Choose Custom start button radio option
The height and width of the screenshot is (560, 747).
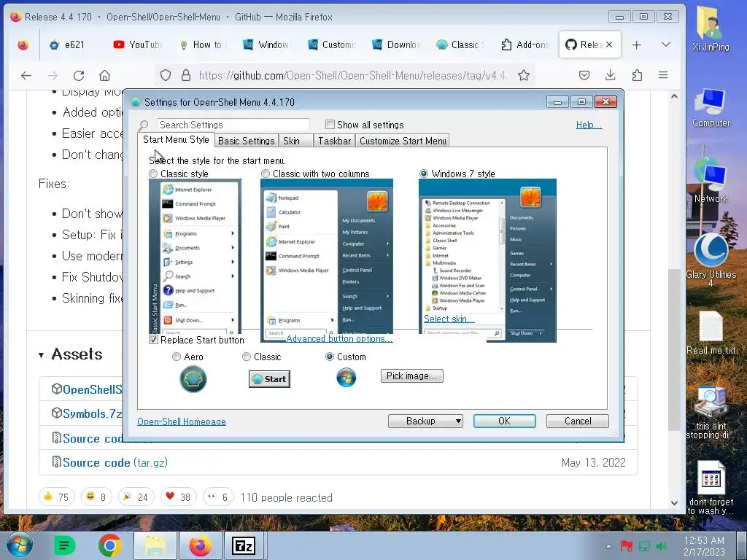coord(329,357)
